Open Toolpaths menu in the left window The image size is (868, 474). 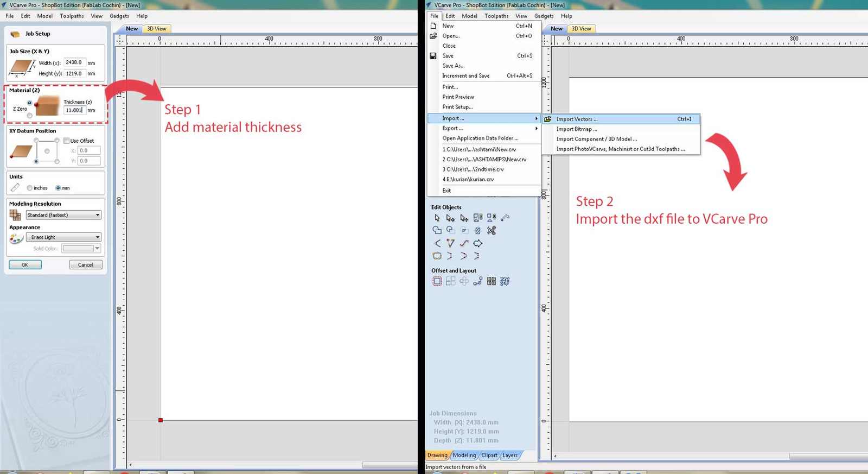click(x=72, y=16)
